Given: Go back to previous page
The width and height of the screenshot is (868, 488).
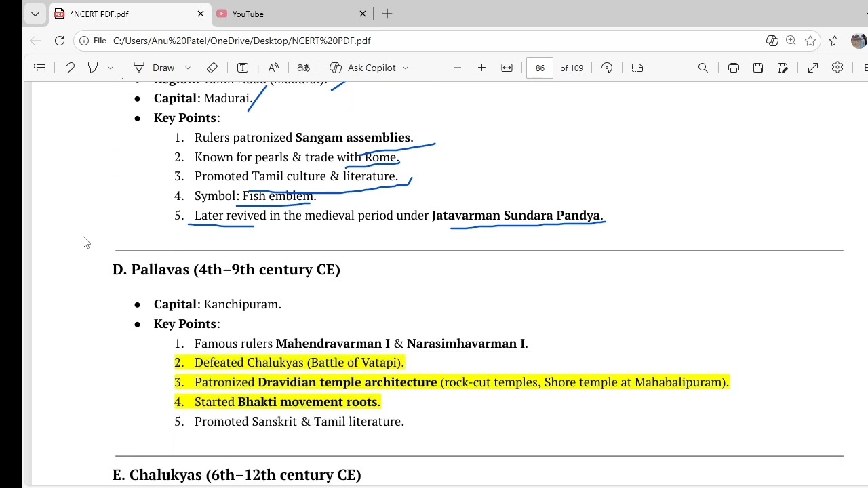Looking at the screenshot, I should [35, 41].
